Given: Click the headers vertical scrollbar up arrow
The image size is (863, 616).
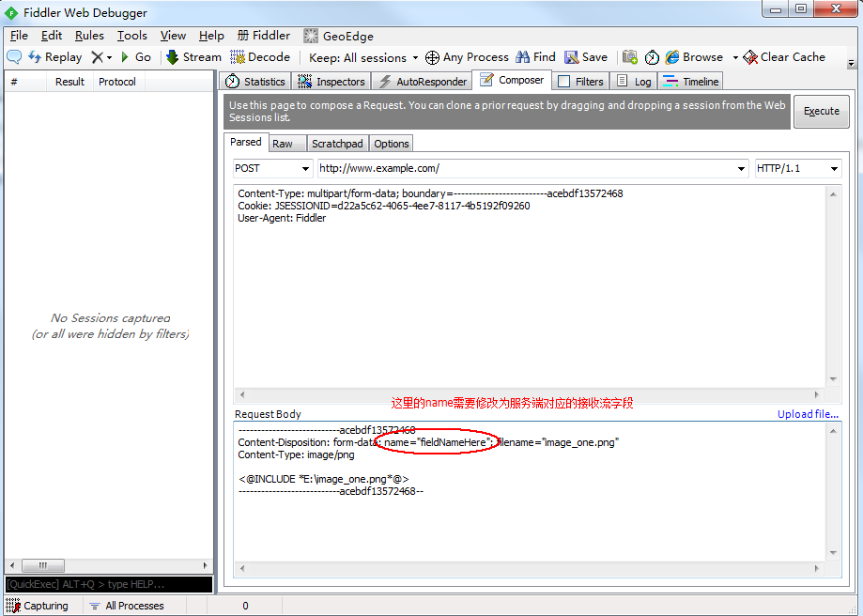Looking at the screenshot, I should click(x=833, y=193).
